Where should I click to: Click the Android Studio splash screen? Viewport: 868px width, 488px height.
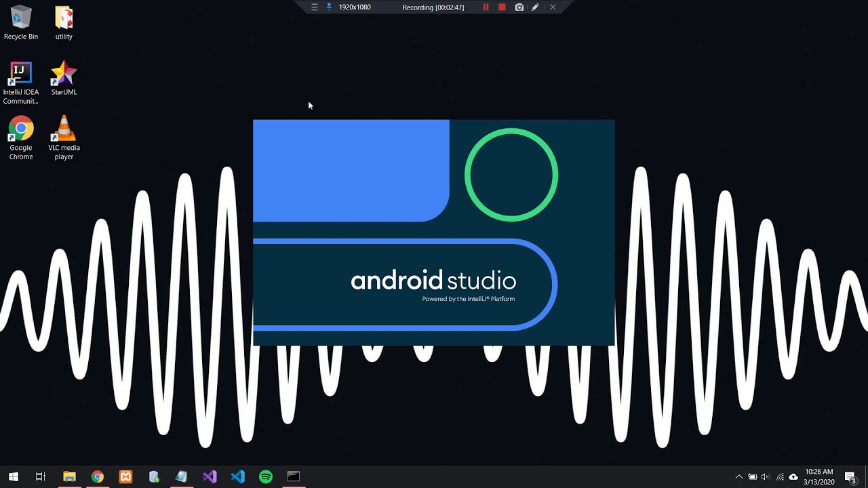pos(434,232)
